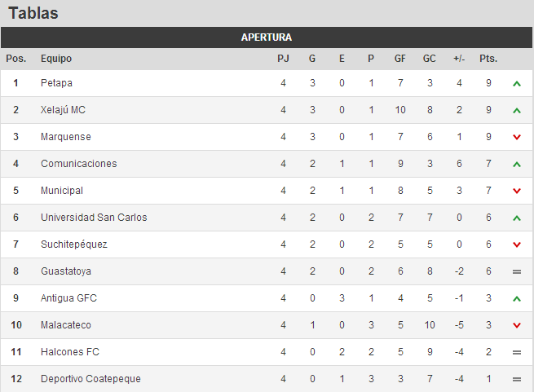
Task: Click the equals sign icon for Guastatoya
Action: 517,271
